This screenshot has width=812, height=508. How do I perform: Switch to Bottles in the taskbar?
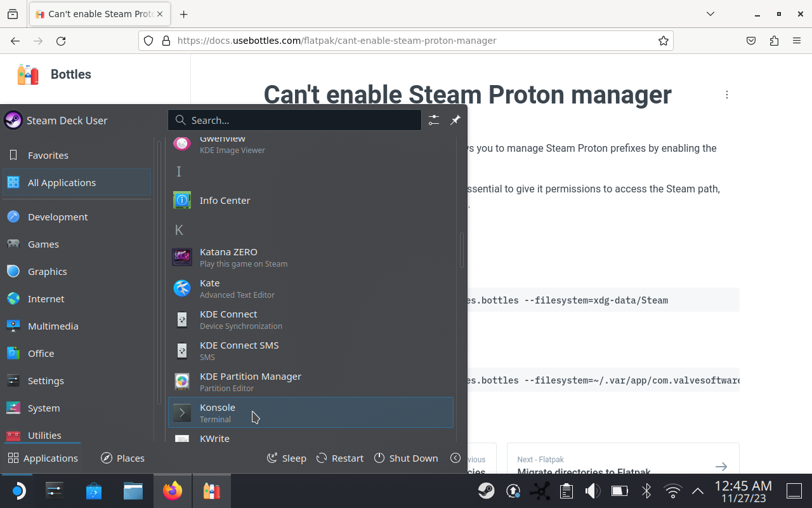pyautogui.click(x=212, y=491)
